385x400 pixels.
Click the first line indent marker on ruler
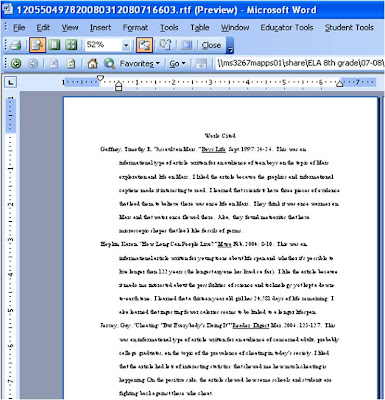coord(100,78)
